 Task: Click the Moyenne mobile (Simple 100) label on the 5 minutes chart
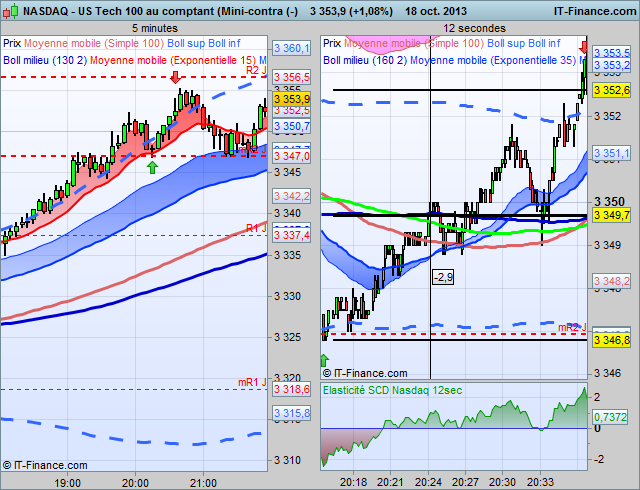(94, 43)
